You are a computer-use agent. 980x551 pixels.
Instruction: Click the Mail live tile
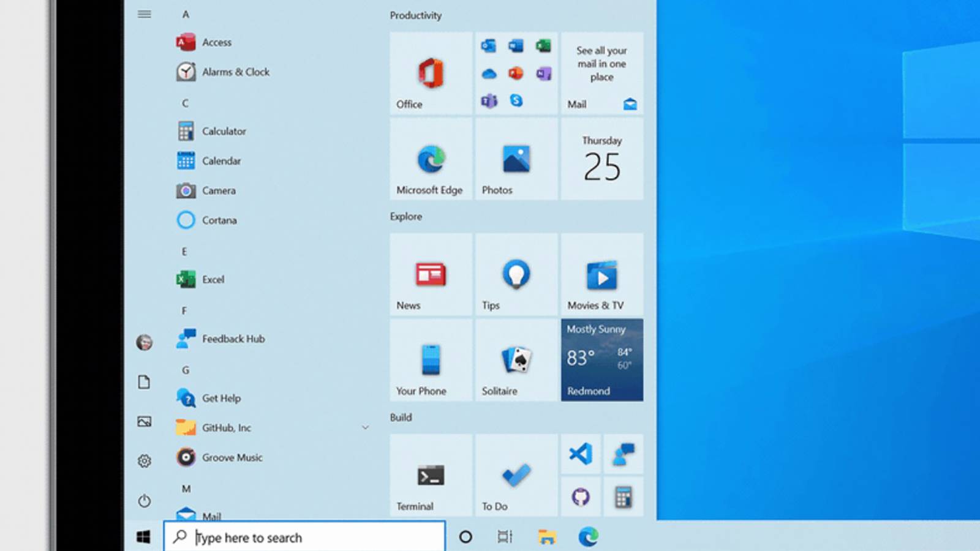click(602, 73)
